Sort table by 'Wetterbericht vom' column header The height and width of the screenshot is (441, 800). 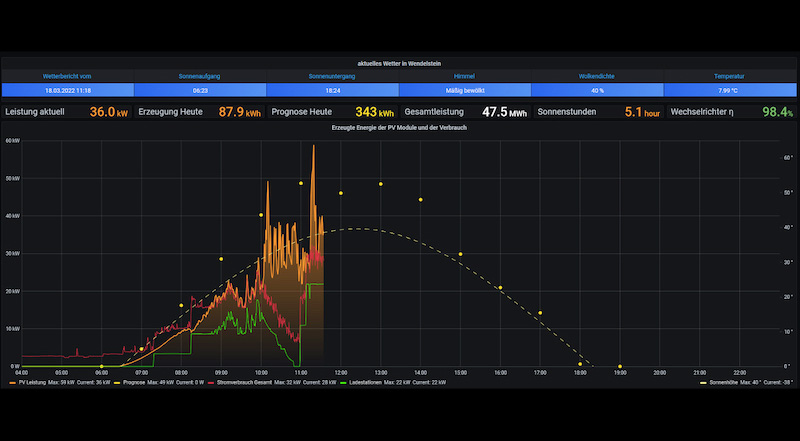67,75
